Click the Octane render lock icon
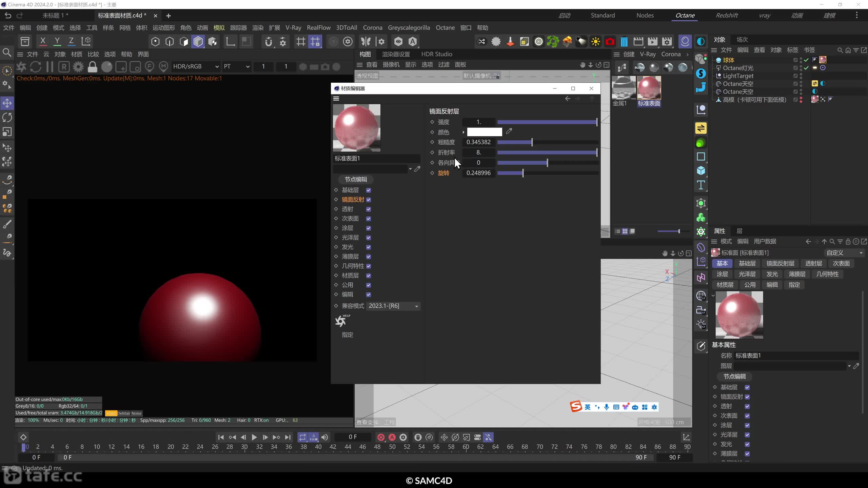The width and height of the screenshot is (868, 488). [92, 67]
